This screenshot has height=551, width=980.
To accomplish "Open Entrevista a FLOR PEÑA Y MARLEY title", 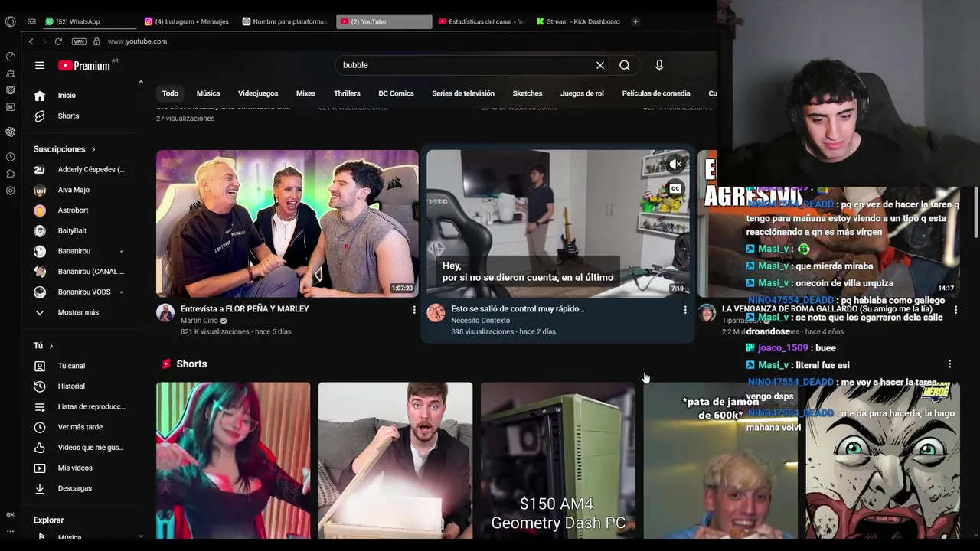I will coord(245,309).
